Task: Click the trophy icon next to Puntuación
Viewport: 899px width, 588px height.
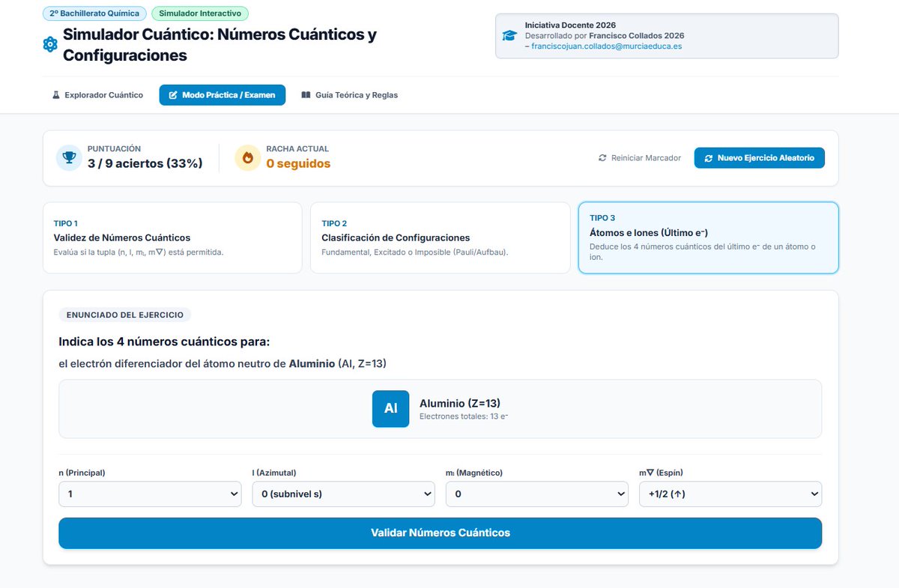Action: click(69, 157)
